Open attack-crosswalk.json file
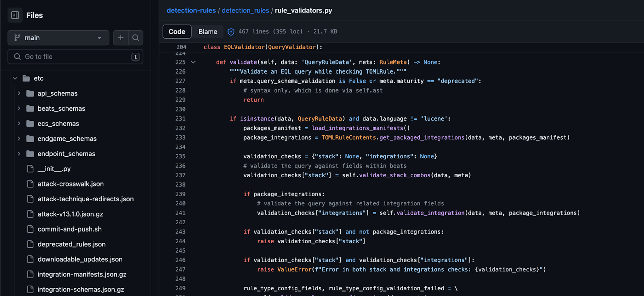 click(70, 184)
